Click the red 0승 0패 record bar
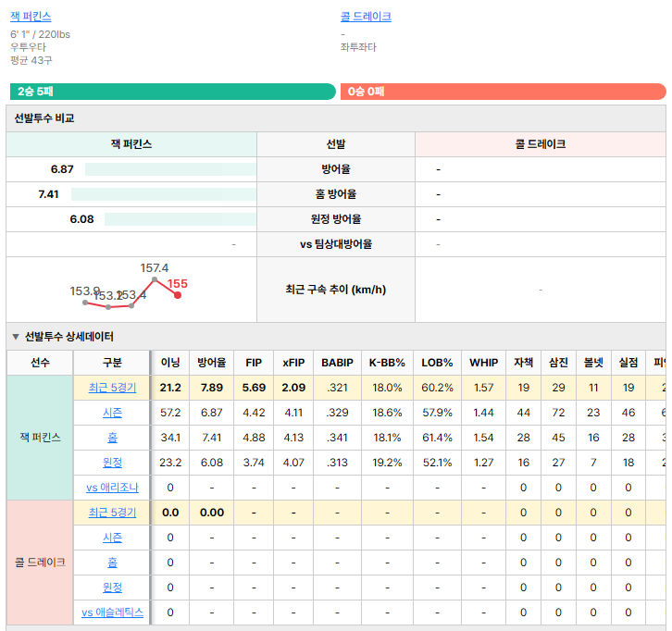 click(504, 92)
